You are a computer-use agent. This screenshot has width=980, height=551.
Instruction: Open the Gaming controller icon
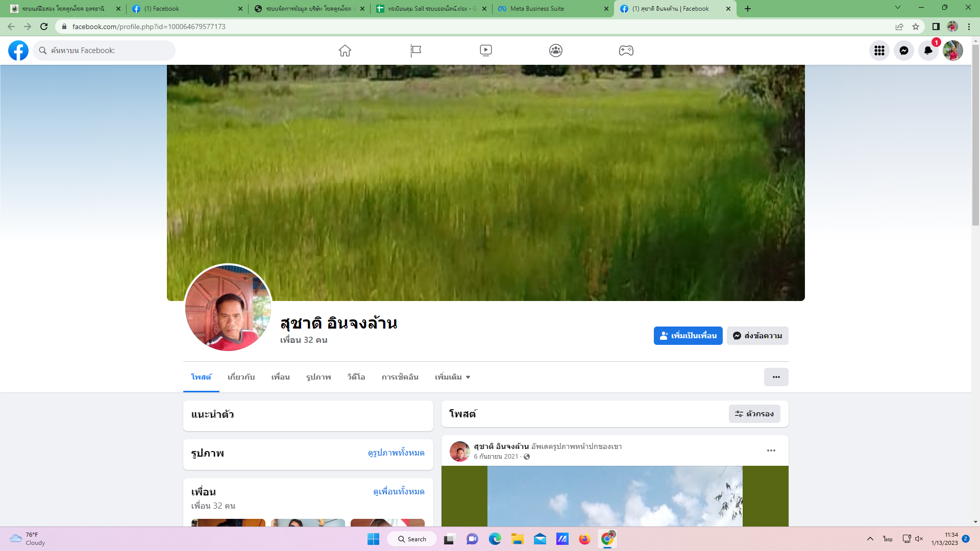(x=626, y=51)
